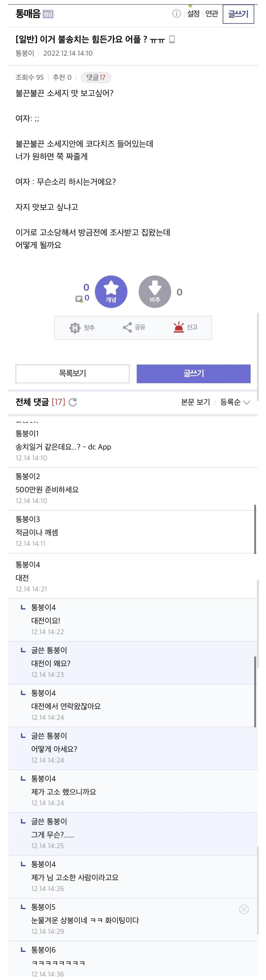This screenshot has height=980, width=266.
Task: Refresh comments with circular arrow icon
Action: point(73,402)
